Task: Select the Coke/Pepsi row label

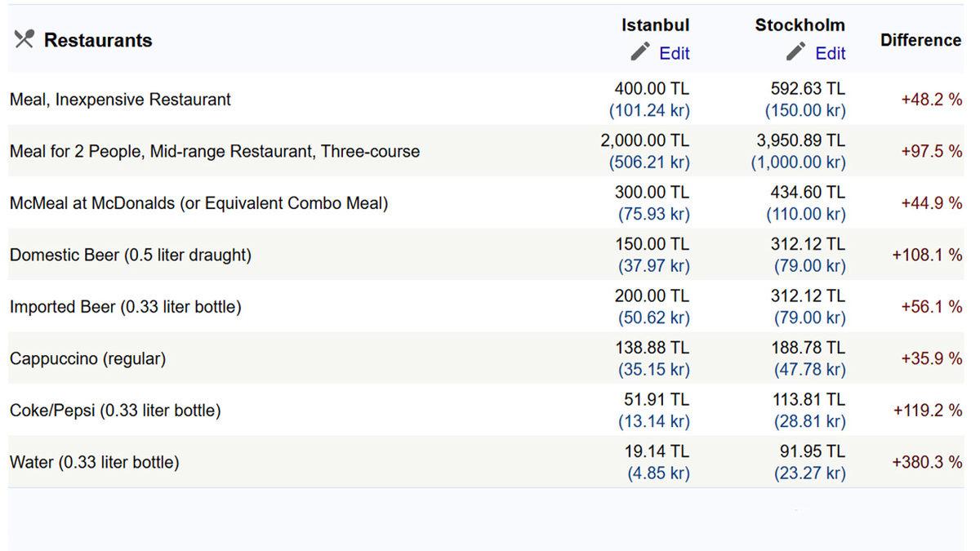Action: coord(115,411)
